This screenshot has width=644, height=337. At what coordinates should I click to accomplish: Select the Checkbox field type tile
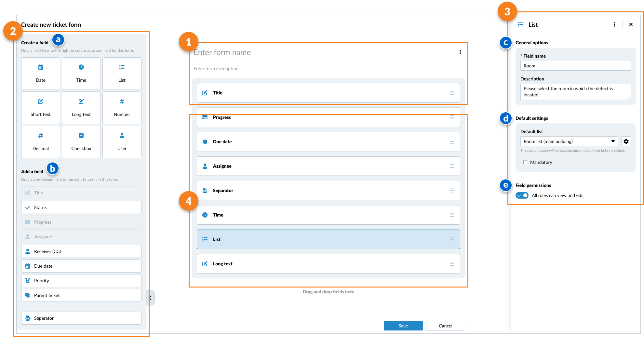coord(81,142)
